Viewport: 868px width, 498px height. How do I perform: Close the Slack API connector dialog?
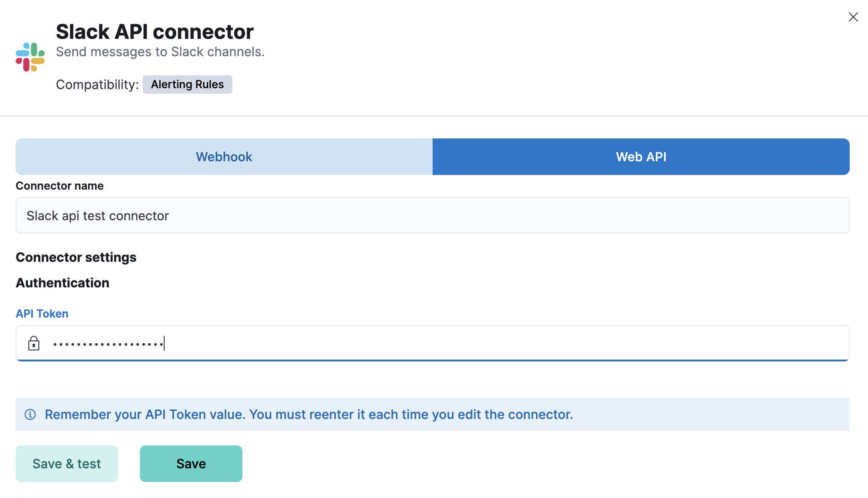coord(853,16)
